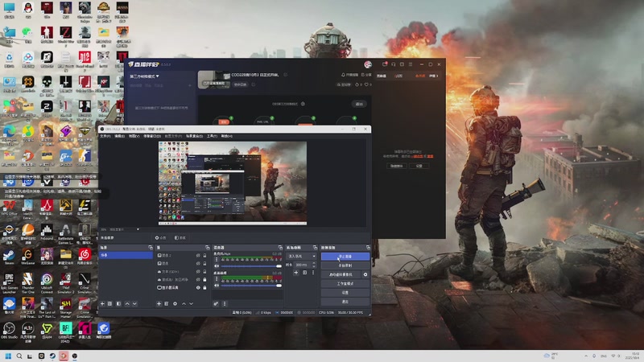Add a new source with the plus icon
The image size is (644, 362).
pyautogui.click(x=159, y=304)
